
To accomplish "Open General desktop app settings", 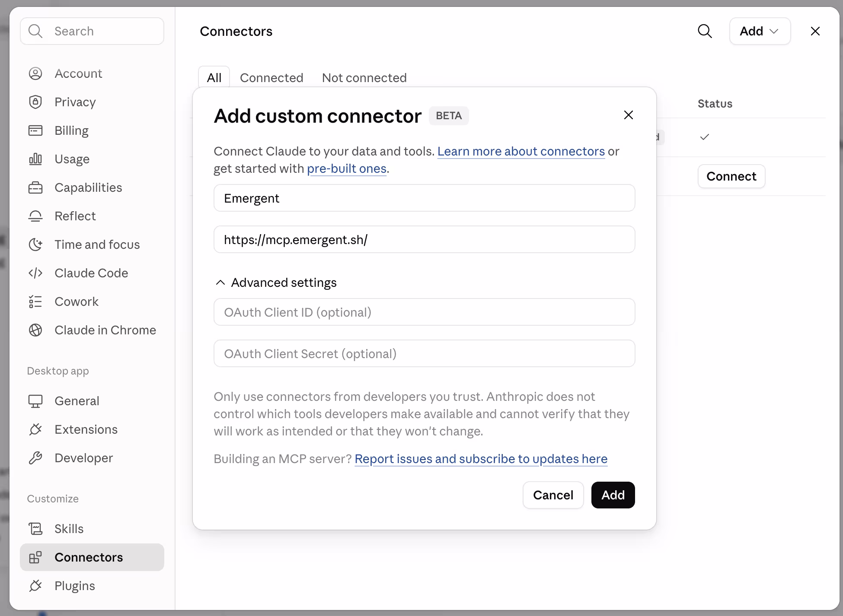I will [92, 401].
